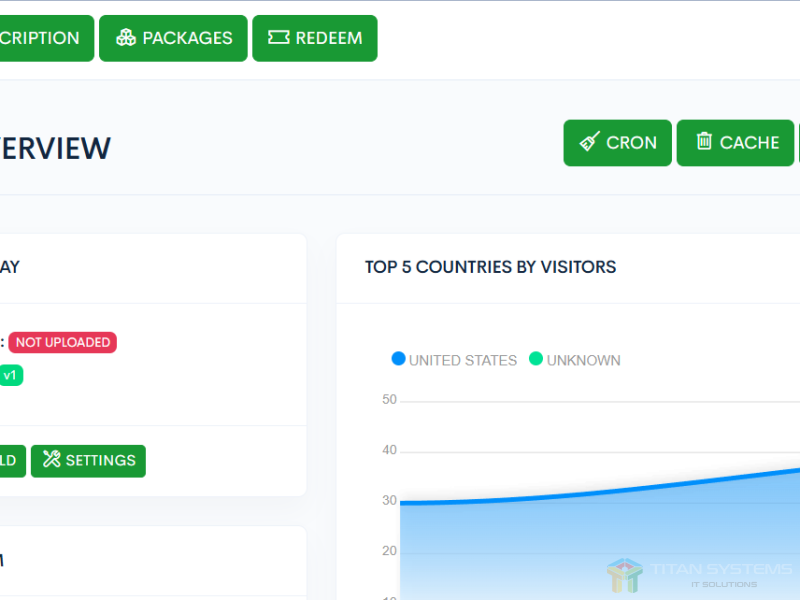
Task: Toggle the Unknown series via legend label
Action: pos(583,360)
